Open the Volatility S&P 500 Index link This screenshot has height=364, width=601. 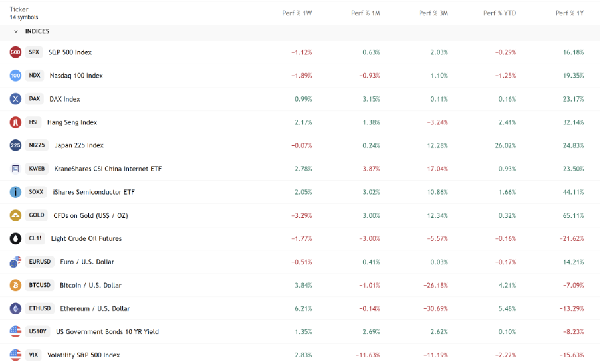pyautogui.click(x=83, y=355)
